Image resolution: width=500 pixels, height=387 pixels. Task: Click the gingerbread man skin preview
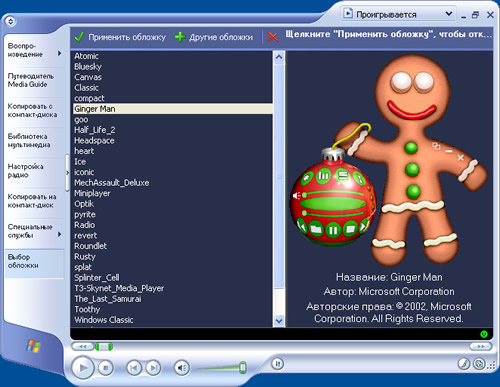coord(389,159)
